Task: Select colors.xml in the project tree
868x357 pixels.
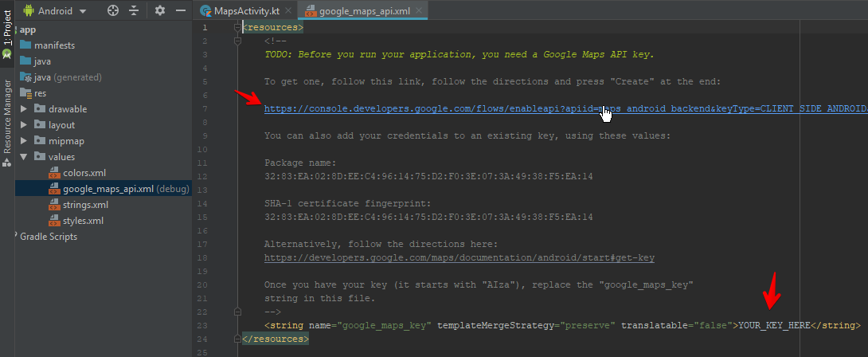Action: [x=84, y=173]
